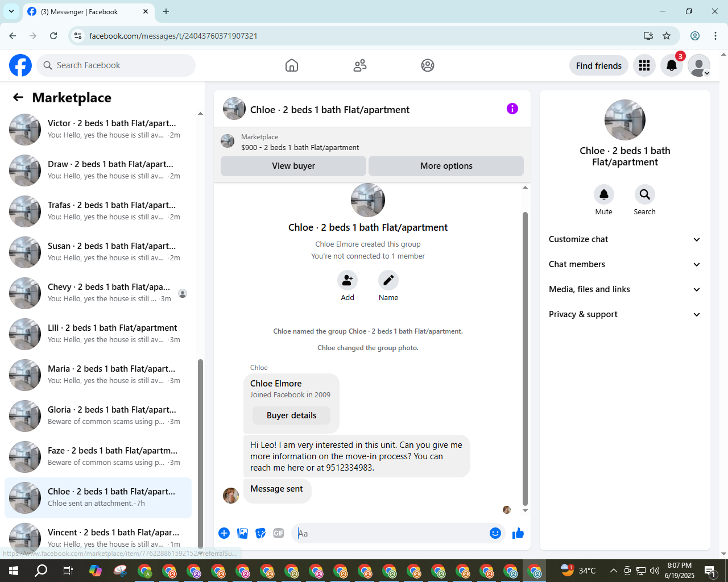
Task: Click the Find friends button
Action: click(x=599, y=65)
